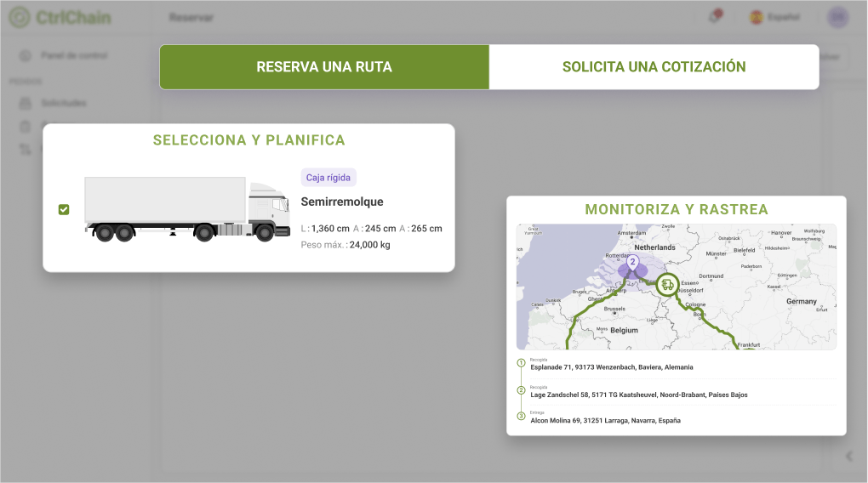
Task: Click the Belgium label on the map
Action: pos(624,330)
